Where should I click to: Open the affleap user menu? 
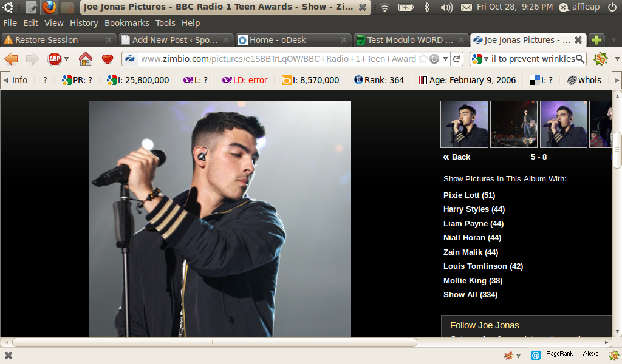(579, 7)
